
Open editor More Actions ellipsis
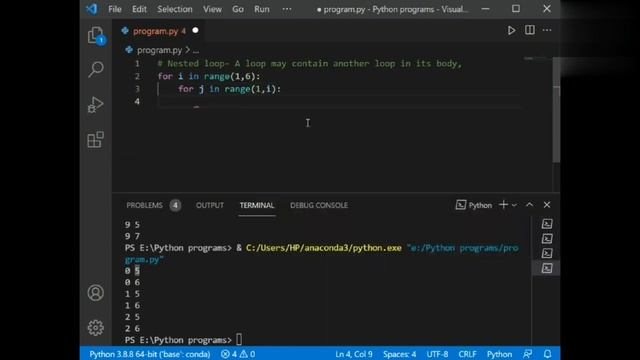547,30
